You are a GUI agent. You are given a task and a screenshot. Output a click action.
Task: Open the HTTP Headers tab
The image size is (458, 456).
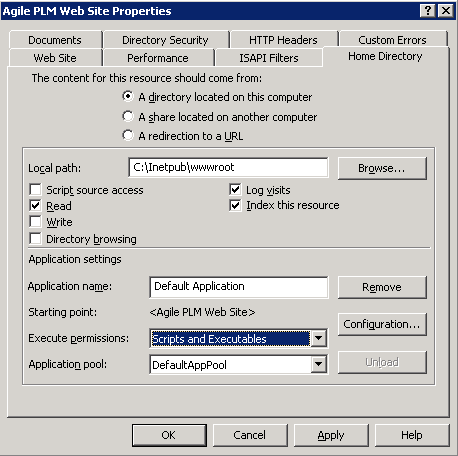[x=283, y=40]
